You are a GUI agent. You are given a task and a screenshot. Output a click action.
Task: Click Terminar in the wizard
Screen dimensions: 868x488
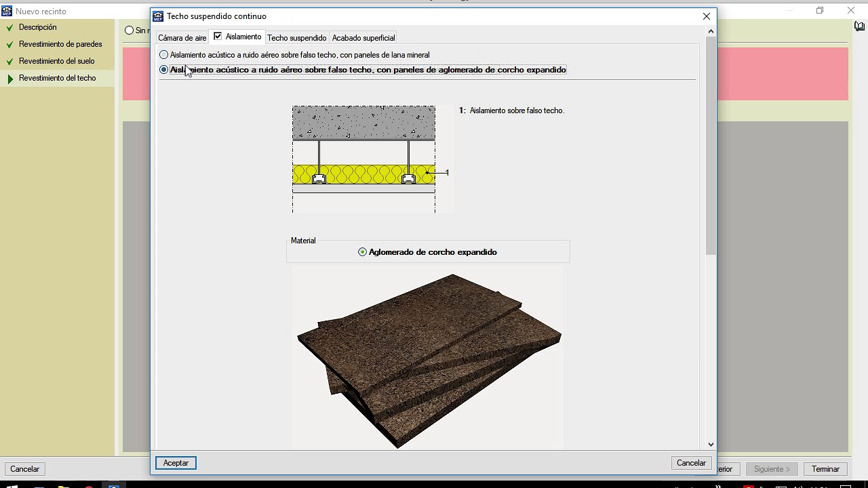[x=825, y=469]
